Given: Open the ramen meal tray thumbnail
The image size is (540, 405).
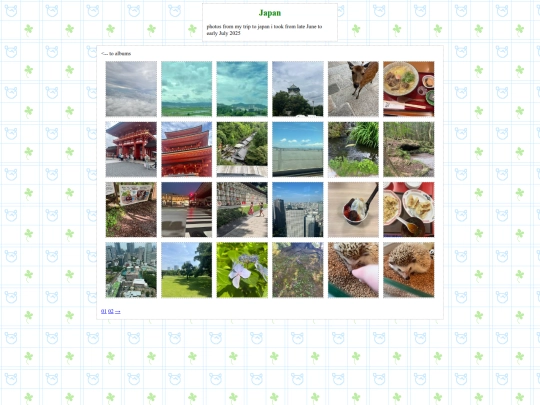Looking at the screenshot, I should tap(409, 89).
